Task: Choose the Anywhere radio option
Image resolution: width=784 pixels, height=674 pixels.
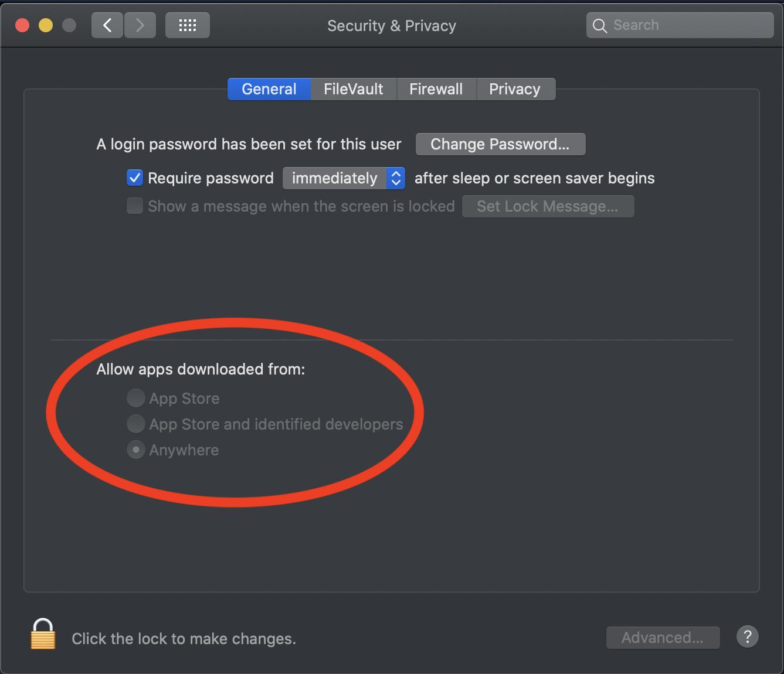Action: (x=136, y=450)
